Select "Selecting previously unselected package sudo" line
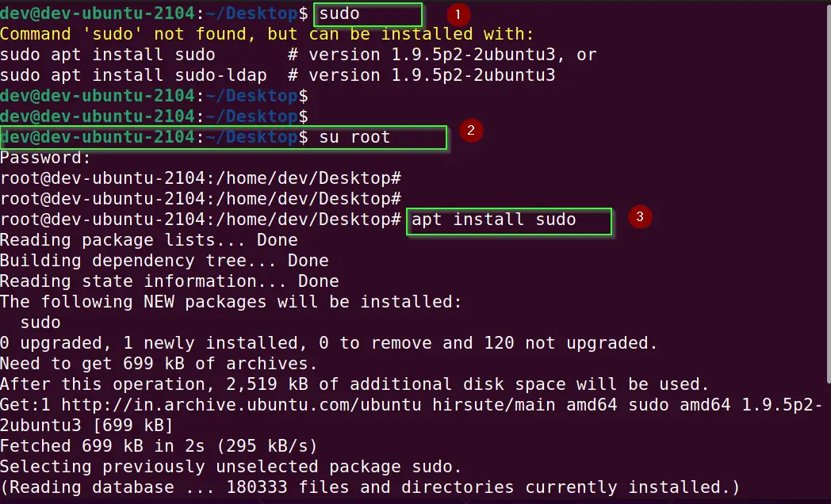The height and width of the screenshot is (504, 831). pos(231,467)
